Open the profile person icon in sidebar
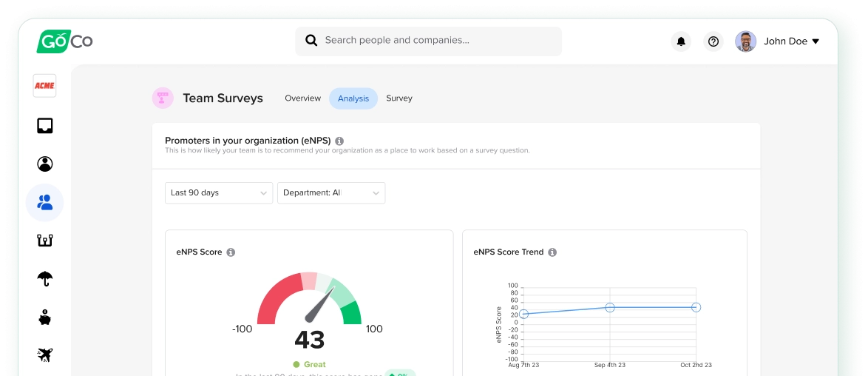The image size is (868, 376). click(x=45, y=164)
